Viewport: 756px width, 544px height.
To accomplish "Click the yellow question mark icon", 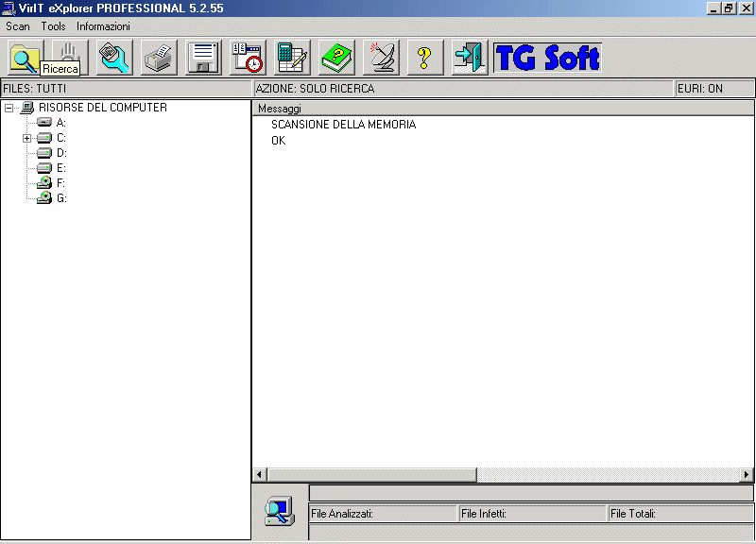I will click(425, 58).
